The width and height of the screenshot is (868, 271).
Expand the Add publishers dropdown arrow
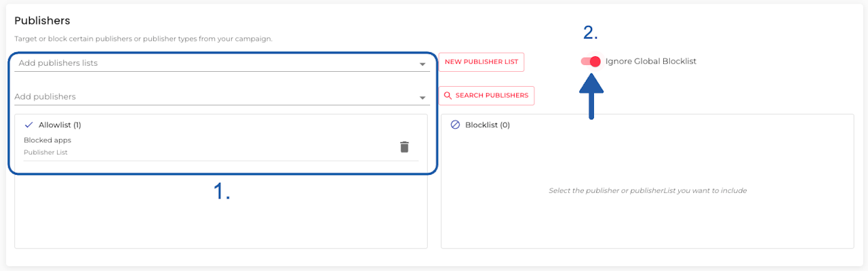pos(424,98)
